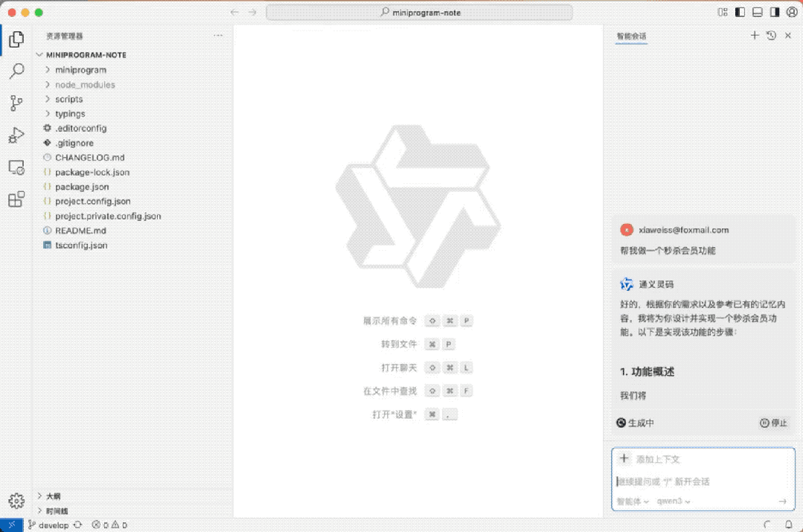Open package.json file
803x532 pixels.
point(82,186)
